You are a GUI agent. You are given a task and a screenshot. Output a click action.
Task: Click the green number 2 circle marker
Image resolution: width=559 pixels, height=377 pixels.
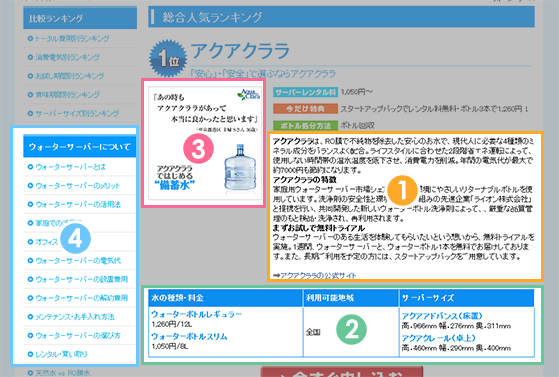[351, 330]
